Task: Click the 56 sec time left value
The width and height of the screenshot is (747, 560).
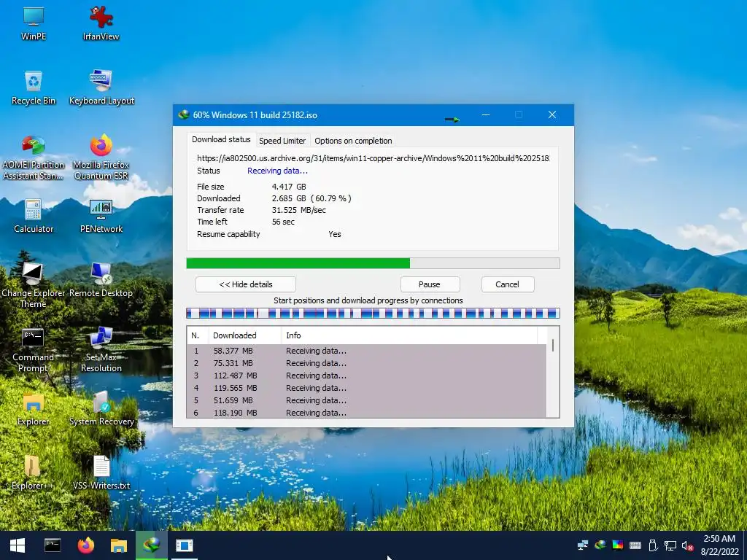Action: pyautogui.click(x=283, y=222)
